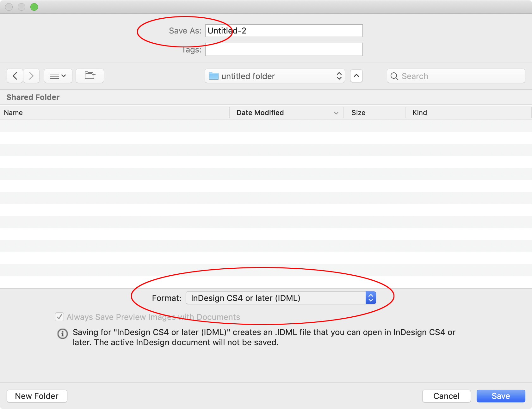Uncheck Always Save Preview Images with Documents
The height and width of the screenshot is (409, 532).
[59, 317]
